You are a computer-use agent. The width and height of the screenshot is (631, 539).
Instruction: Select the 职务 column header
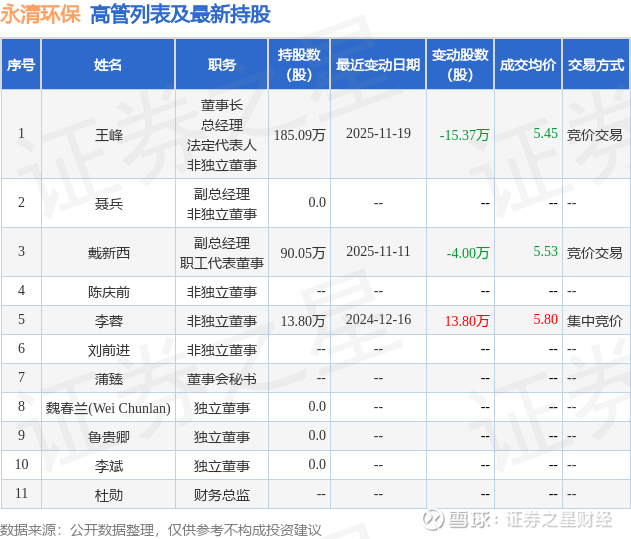coord(222,64)
